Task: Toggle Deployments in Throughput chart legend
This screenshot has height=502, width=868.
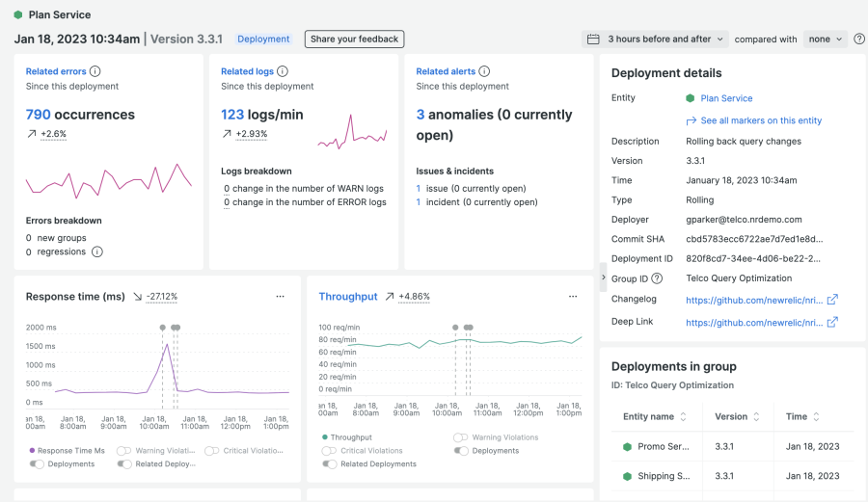Action: 461,451
